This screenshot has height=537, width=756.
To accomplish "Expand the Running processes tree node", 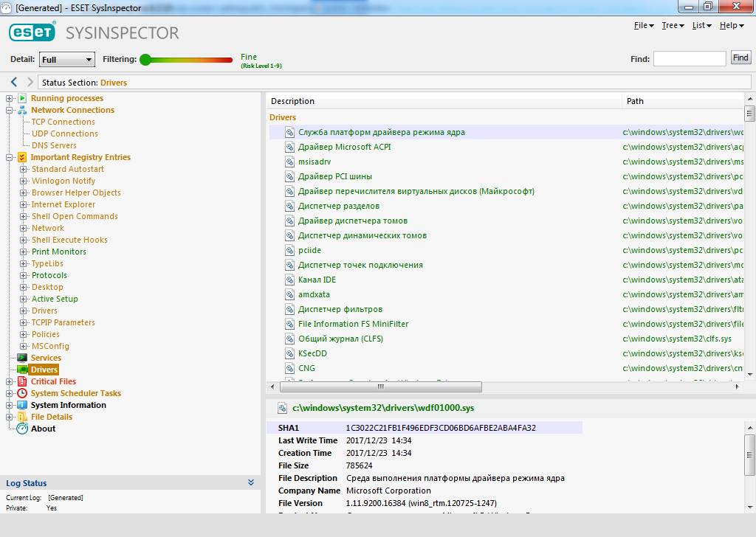I will point(10,98).
